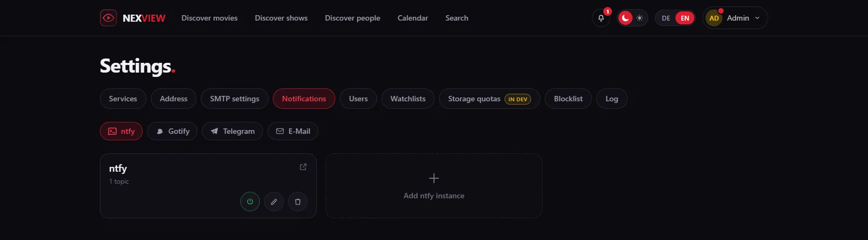
Task: Select the Gotify notification provider
Action: coord(172,131)
